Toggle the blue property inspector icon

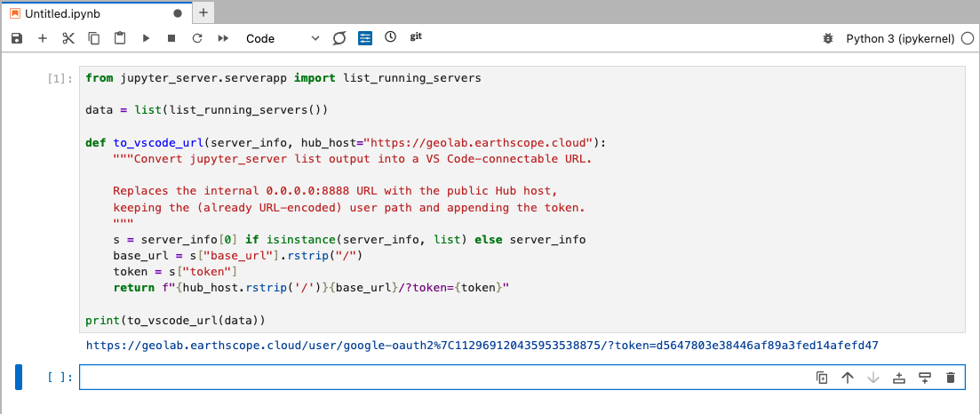[365, 39]
